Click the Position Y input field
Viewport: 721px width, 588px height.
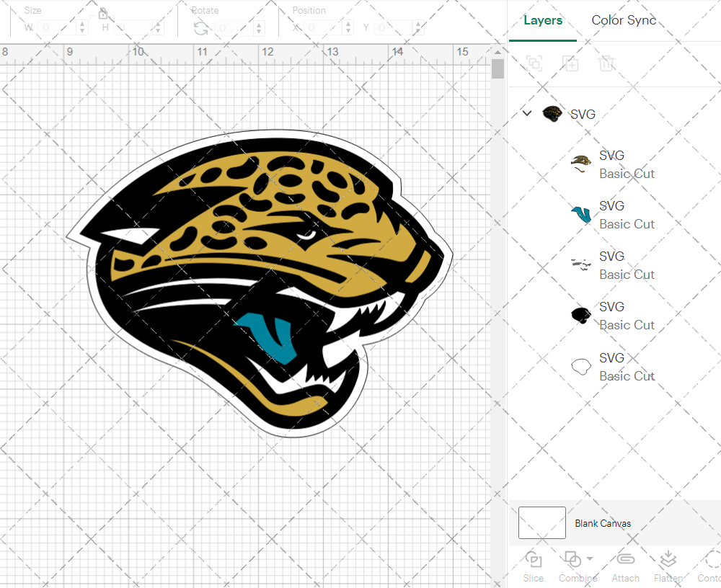tap(394, 27)
